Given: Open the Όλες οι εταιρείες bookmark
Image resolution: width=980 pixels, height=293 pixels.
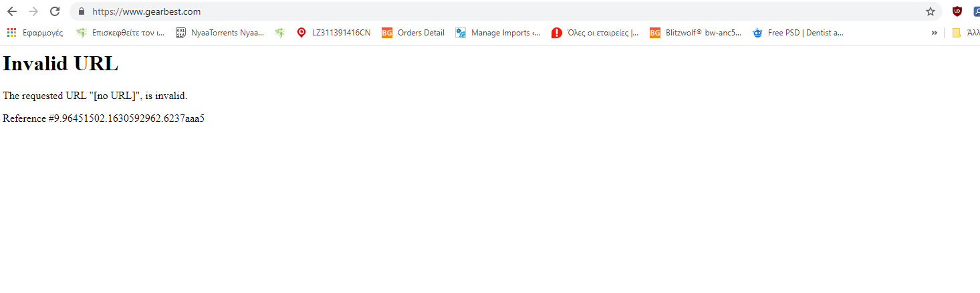Looking at the screenshot, I should [595, 33].
